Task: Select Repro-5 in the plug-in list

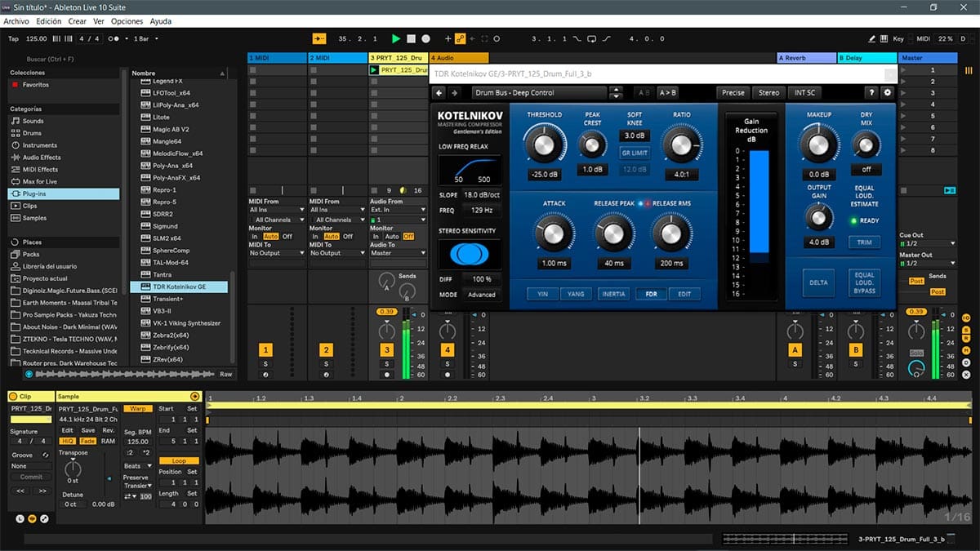Action: click(164, 202)
